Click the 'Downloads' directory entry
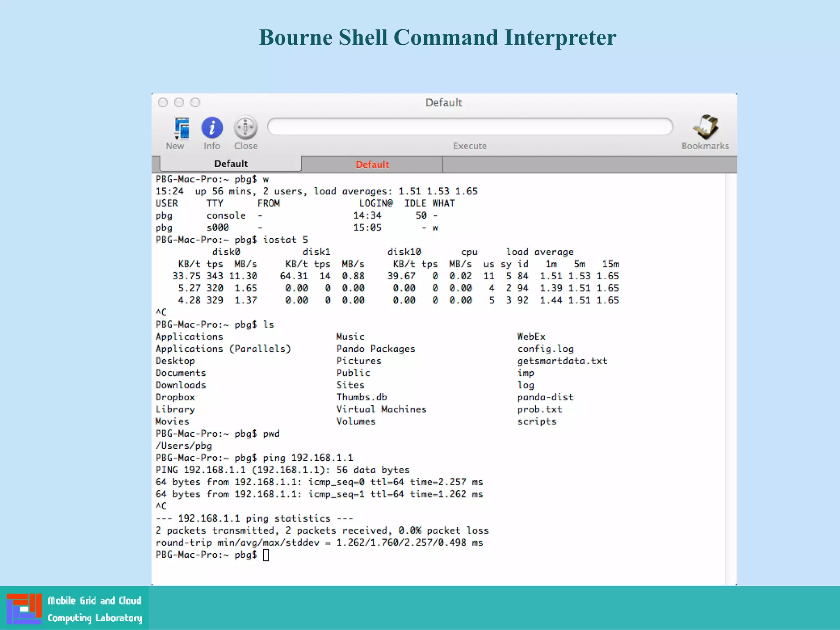 point(181,385)
